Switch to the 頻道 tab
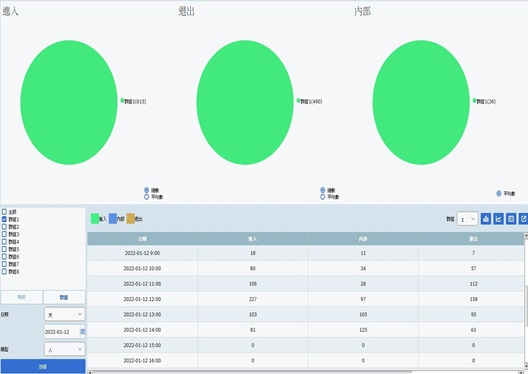 [x=22, y=297]
